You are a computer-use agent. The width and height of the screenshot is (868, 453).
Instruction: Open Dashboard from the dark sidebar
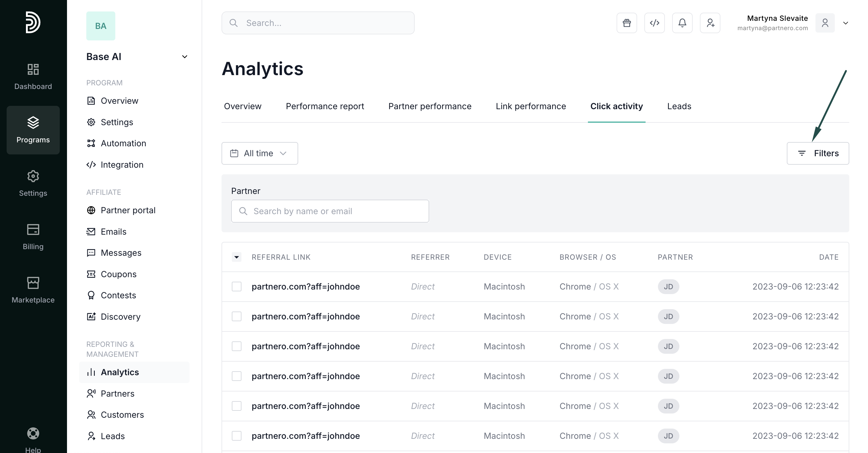[33, 76]
